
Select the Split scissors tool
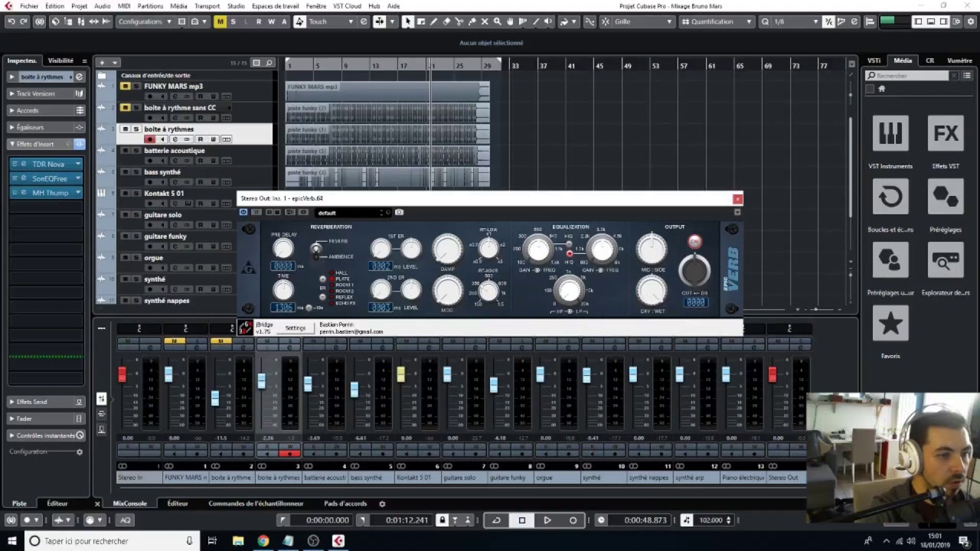459,21
